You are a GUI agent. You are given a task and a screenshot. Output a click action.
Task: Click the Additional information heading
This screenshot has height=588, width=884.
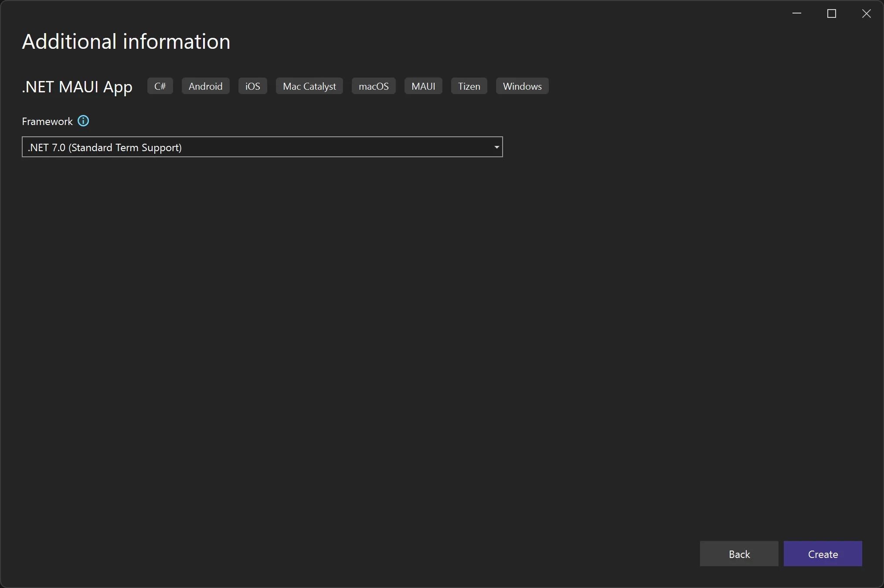(x=126, y=41)
